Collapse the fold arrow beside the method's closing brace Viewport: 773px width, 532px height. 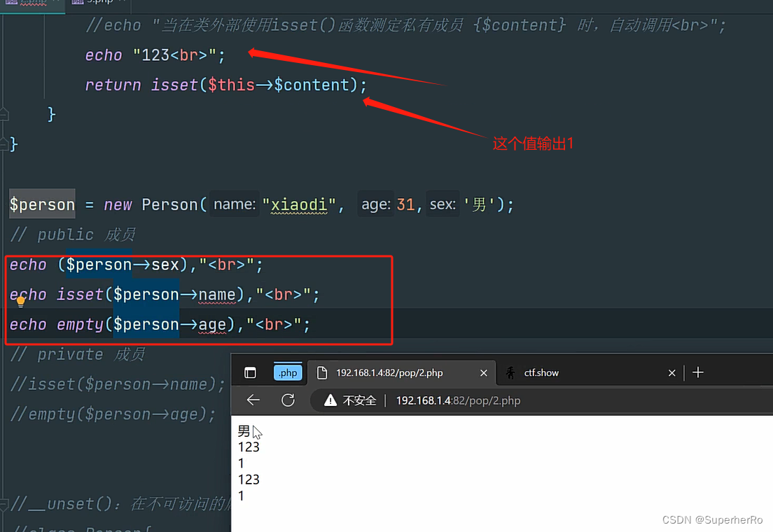pos(4,114)
